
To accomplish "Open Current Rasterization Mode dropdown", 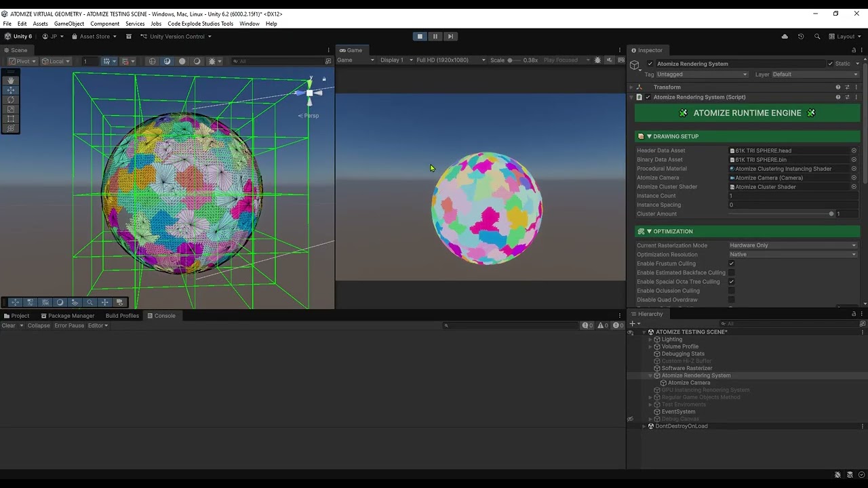I will [x=793, y=245].
